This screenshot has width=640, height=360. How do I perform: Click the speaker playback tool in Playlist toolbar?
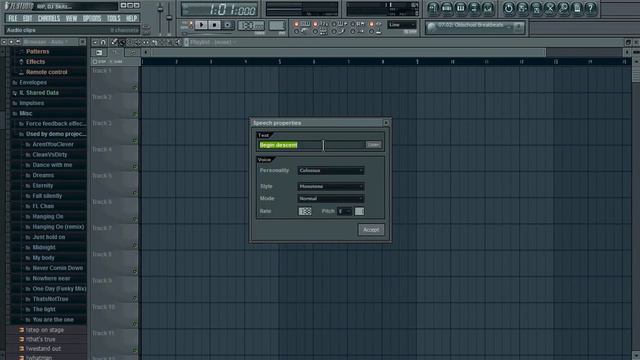178,42
